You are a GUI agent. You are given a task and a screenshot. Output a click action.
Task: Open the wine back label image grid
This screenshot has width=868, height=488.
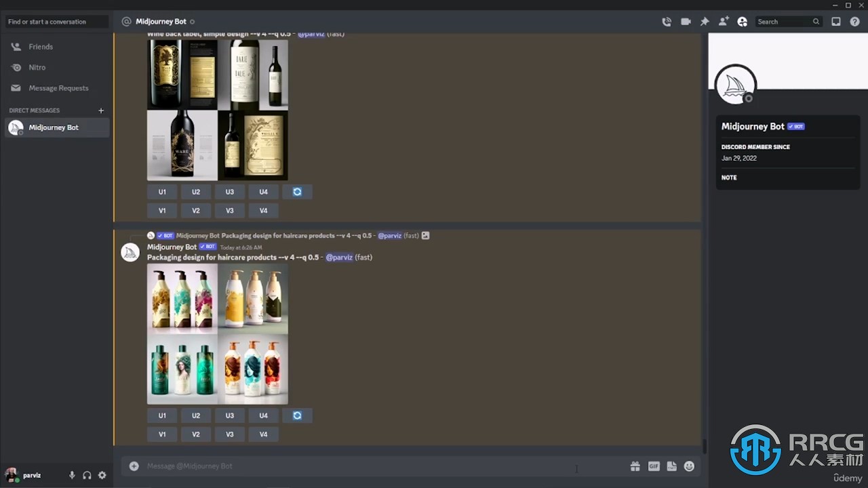click(x=218, y=110)
